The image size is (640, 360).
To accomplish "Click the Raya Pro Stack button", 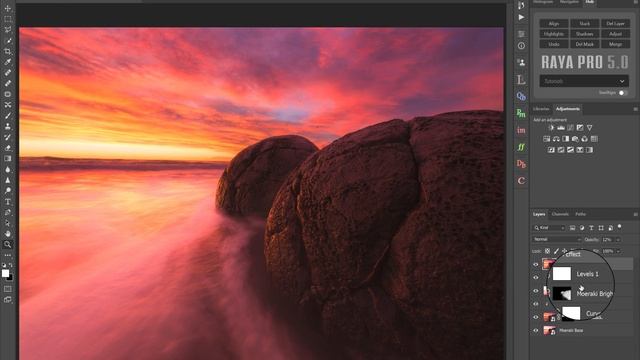I will click(584, 24).
